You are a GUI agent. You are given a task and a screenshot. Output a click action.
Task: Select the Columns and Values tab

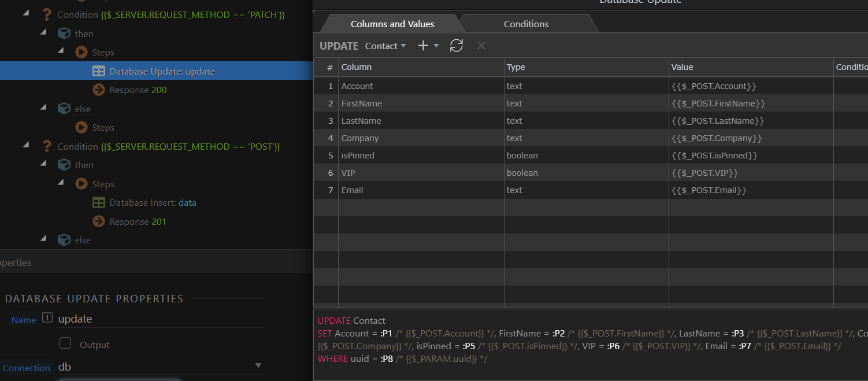click(392, 24)
